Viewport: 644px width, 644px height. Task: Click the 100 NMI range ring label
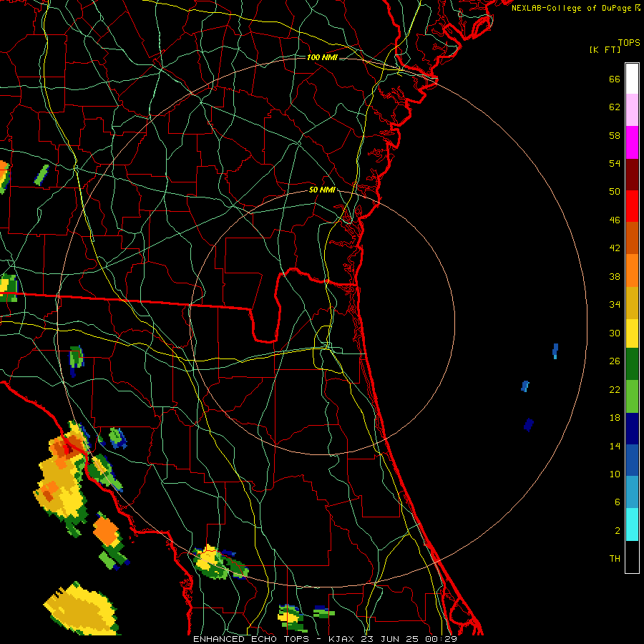(322, 57)
